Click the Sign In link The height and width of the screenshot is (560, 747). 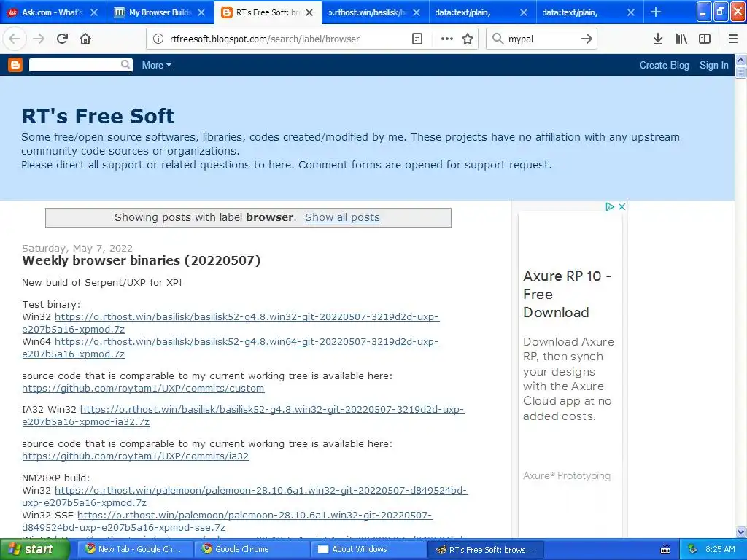(x=713, y=65)
